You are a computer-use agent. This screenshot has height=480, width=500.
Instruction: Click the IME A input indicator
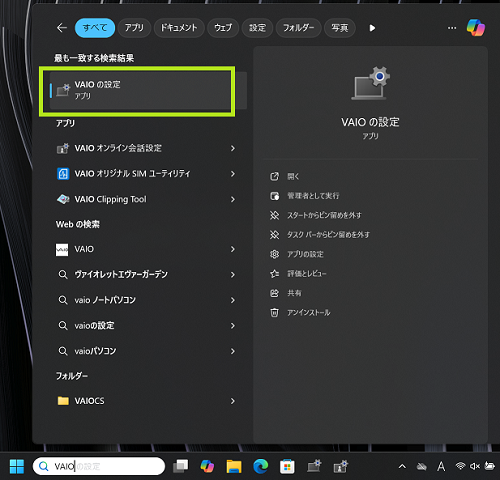(441, 466)
